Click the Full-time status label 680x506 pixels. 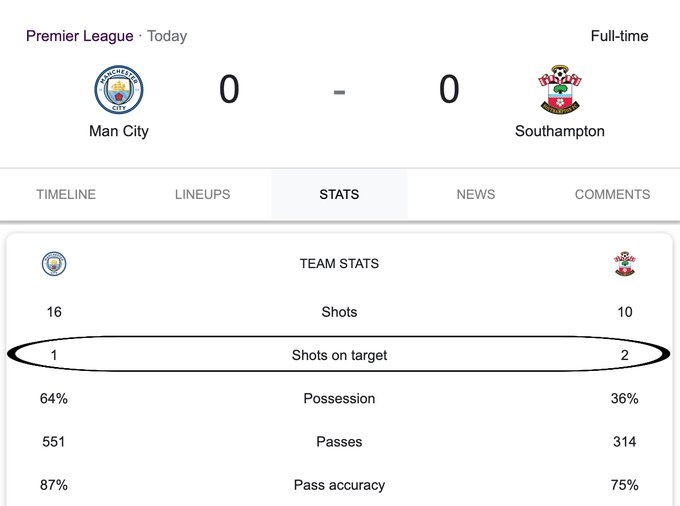[x=619, y=36]
